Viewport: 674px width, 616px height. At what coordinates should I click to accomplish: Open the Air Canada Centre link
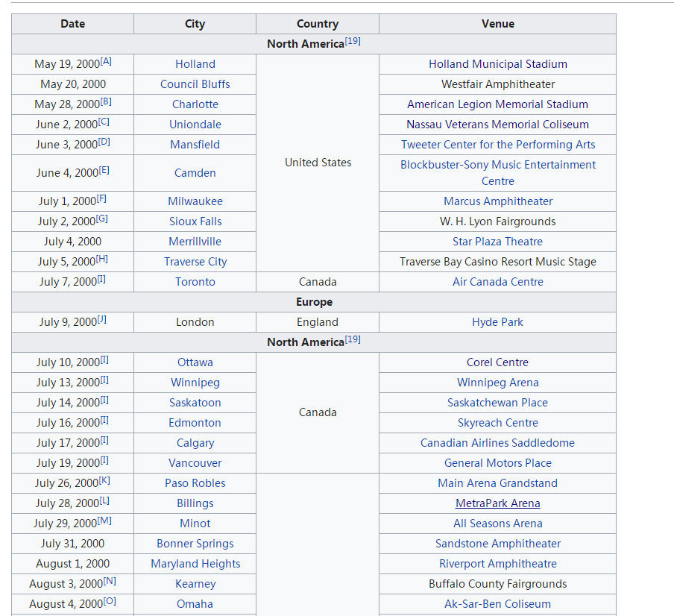(498, 282)
